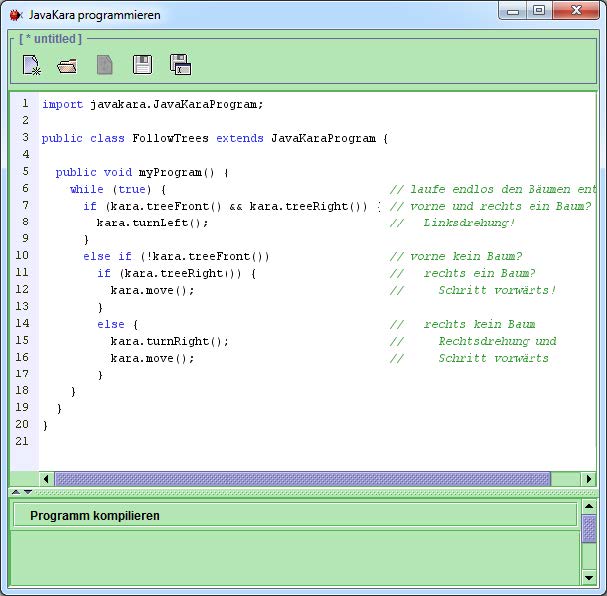Click the editor's horizontal scrollbar thumb
Screen dimensions: 607x596
point(301,479)
